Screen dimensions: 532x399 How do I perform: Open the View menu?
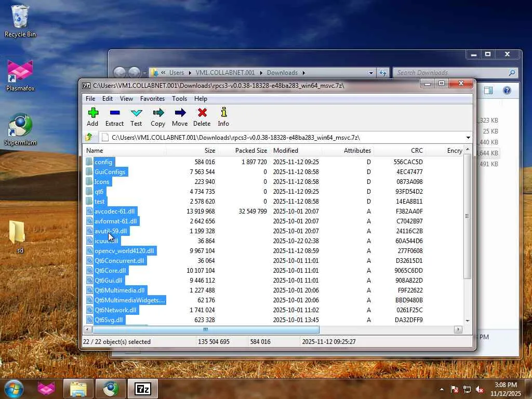pos(126,98)
